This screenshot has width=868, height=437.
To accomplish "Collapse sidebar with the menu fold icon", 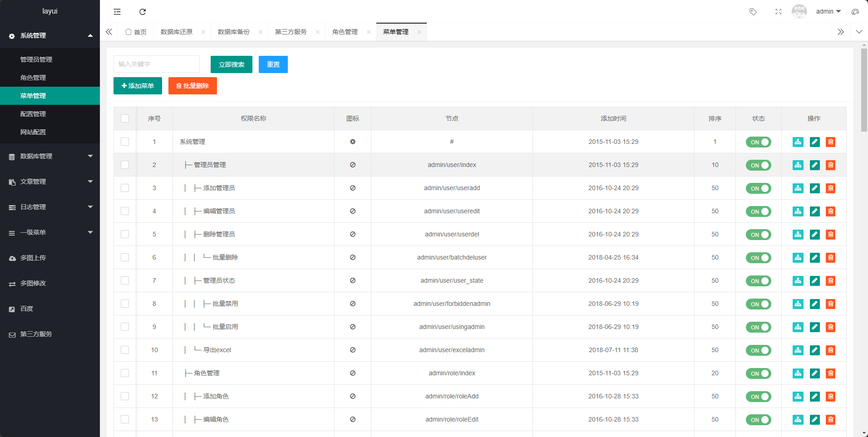I will (117, 12).
